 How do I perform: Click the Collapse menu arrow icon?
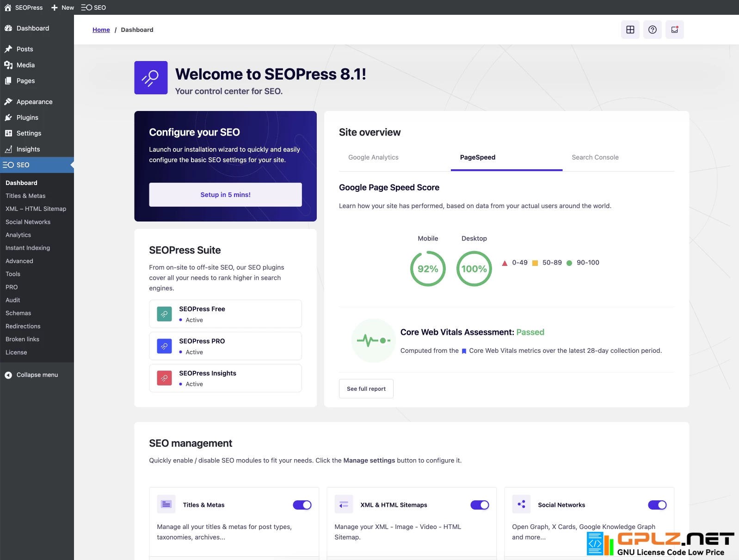click(8, 375)
